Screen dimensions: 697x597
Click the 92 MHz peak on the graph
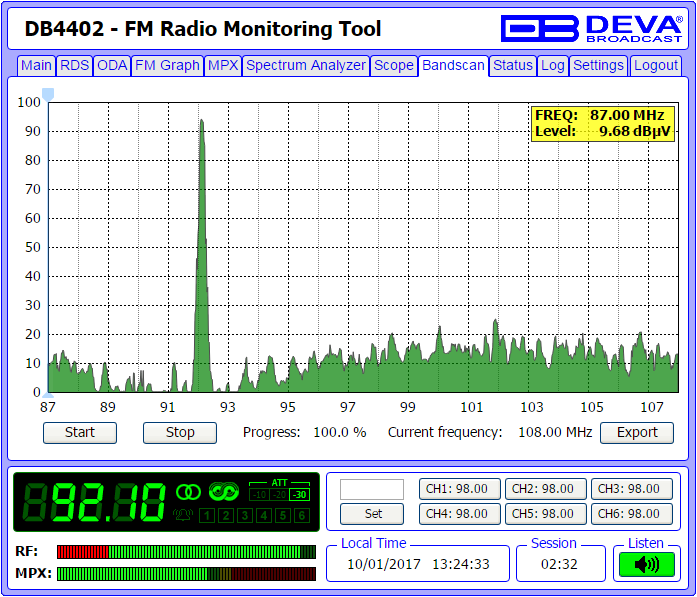pos(202,256)
